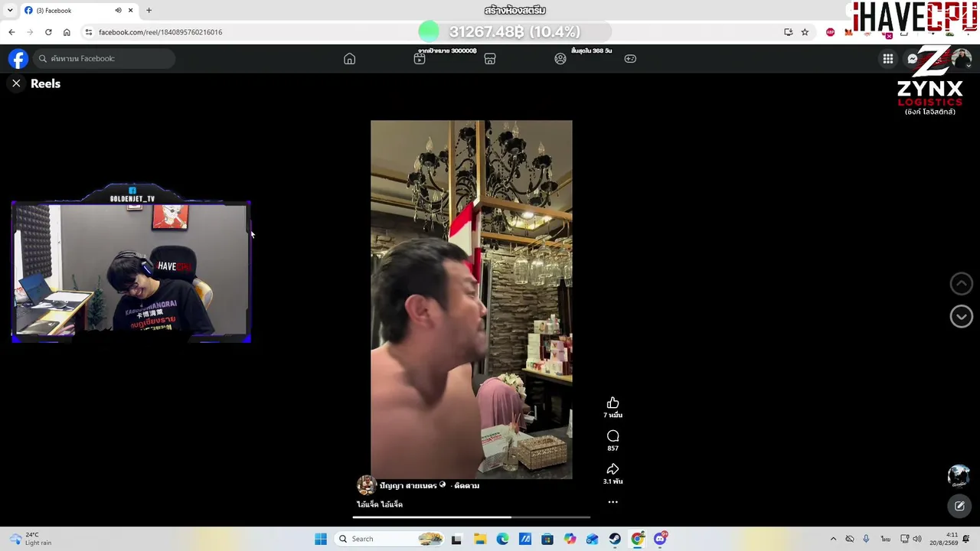Open weather widget showing Light rain
This screenshot has height=551, width=980.
pos(29,539)
